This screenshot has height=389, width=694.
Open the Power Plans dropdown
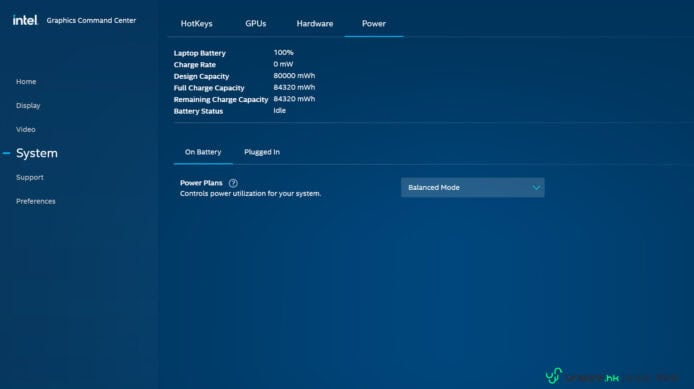pos(473,188)
